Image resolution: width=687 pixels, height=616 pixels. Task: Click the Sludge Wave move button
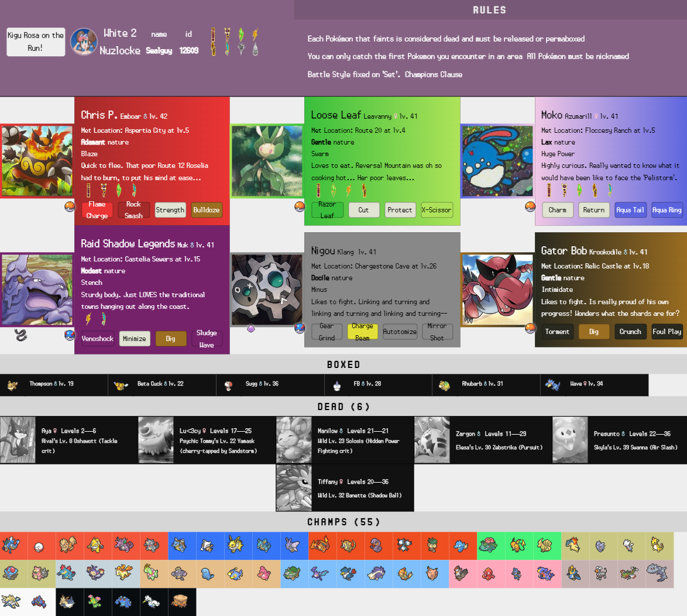click(x=207, y=339)
